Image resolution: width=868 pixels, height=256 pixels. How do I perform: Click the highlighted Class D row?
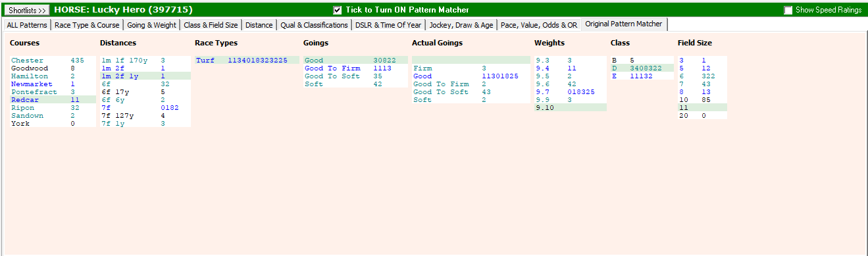pyautogui.click(x=642, y=68)
